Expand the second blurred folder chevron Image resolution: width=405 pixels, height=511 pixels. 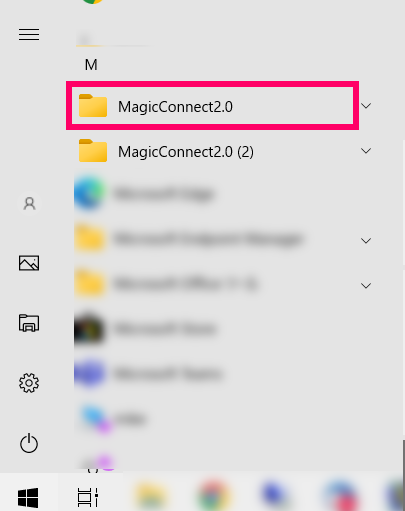(x=366, y=286)
